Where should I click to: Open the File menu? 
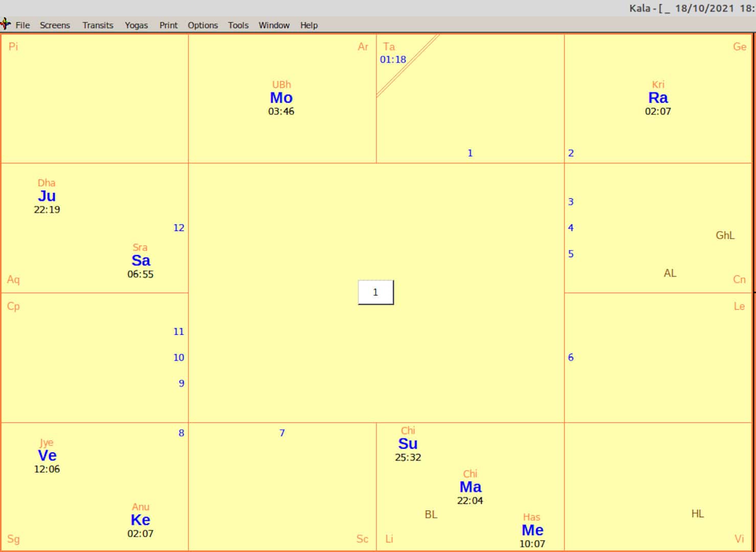[x=23, y=25]
